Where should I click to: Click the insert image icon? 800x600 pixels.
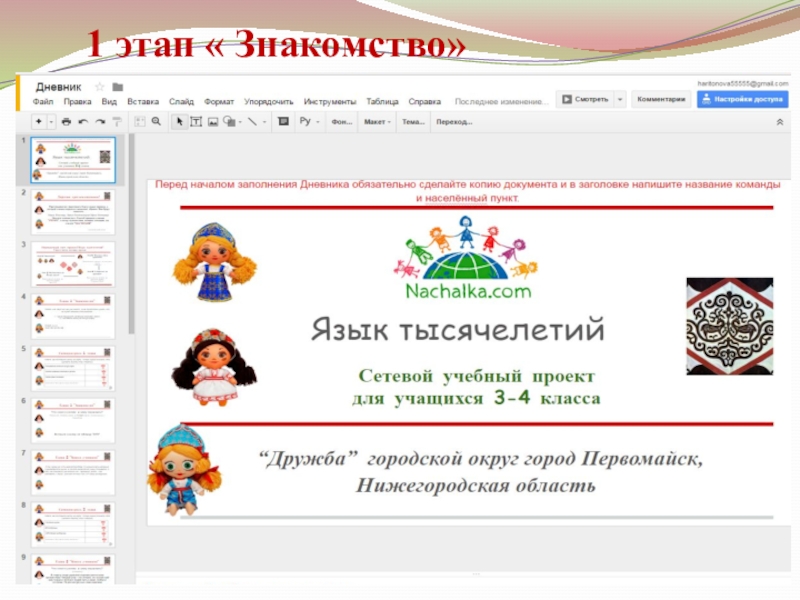pos(212,121)
